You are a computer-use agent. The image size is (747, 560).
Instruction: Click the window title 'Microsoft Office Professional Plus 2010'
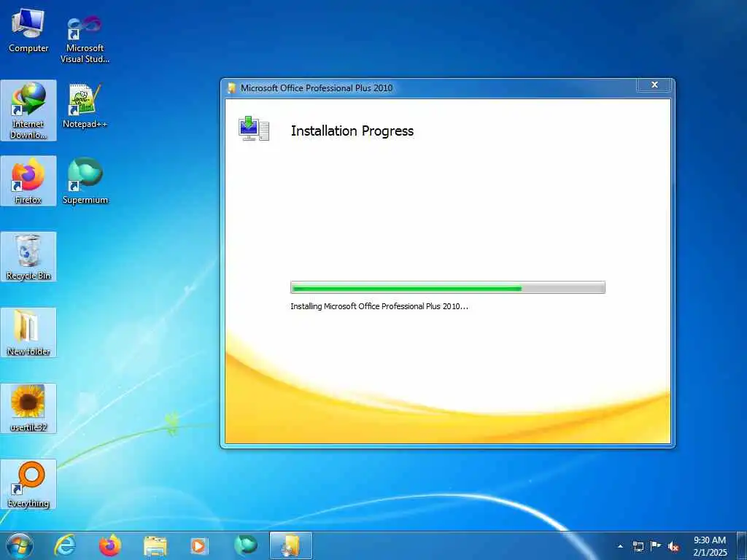(x=317, y=88)
